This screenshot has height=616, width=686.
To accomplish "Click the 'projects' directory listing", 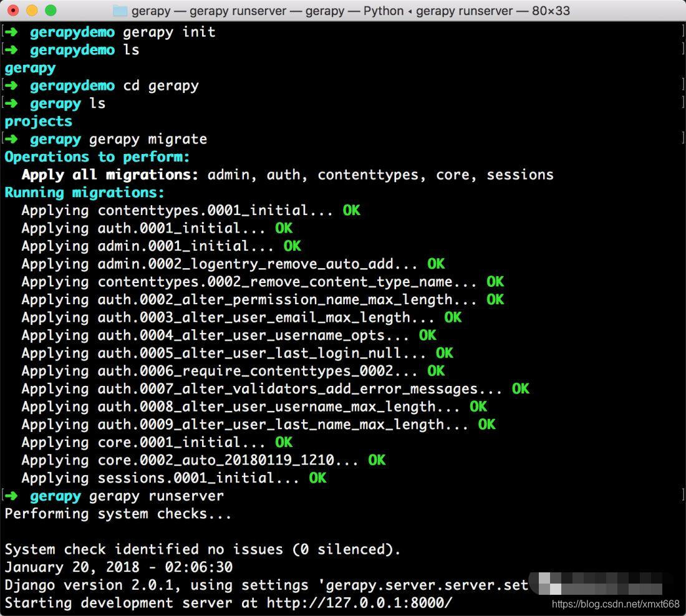I will click(39, 121).
